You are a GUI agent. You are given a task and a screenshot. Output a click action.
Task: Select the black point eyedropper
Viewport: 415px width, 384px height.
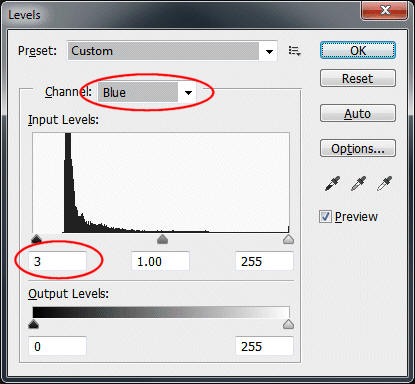(332, 184)
